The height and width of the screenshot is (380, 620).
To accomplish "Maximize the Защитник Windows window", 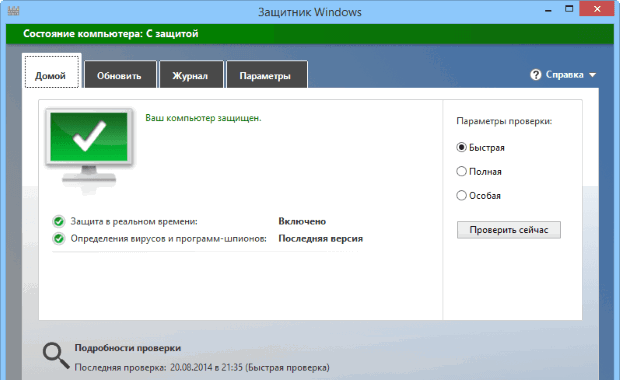I will pyautogui.click(x=569, y=9).
